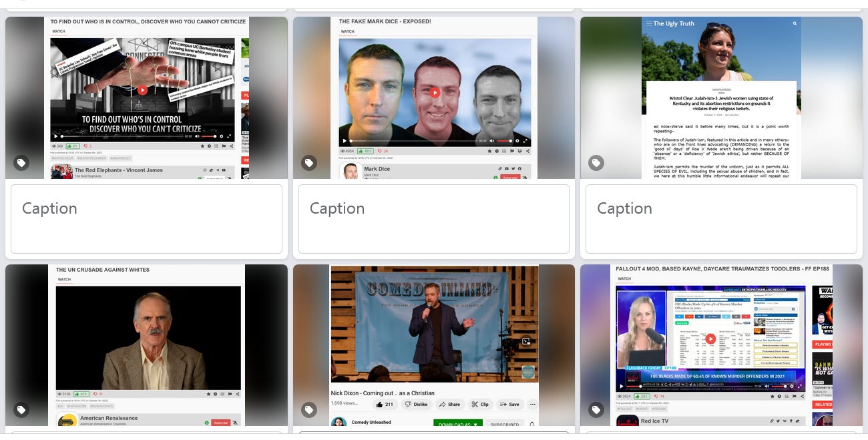
Task: Click the miniplayer icon on Comedy Unleashed video
Action: [x=526, y=341]
